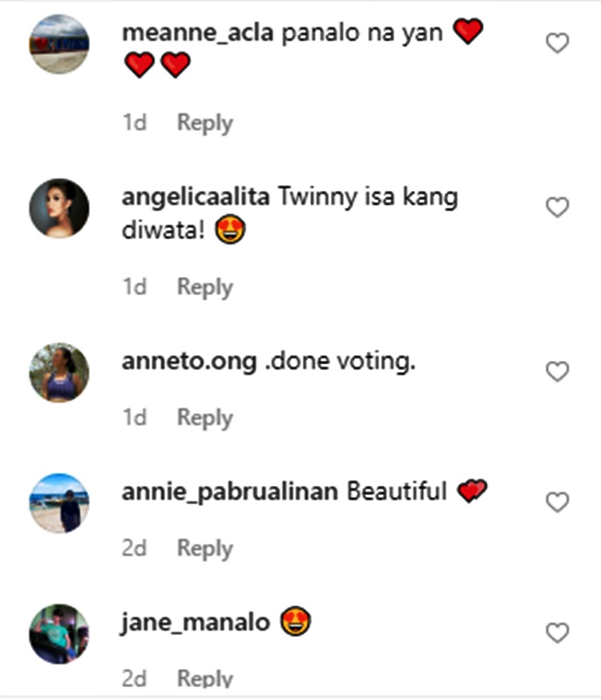Tap the heart beside anneto.ong's comment
Screen dimensions: 601x700
click(557, 371)
